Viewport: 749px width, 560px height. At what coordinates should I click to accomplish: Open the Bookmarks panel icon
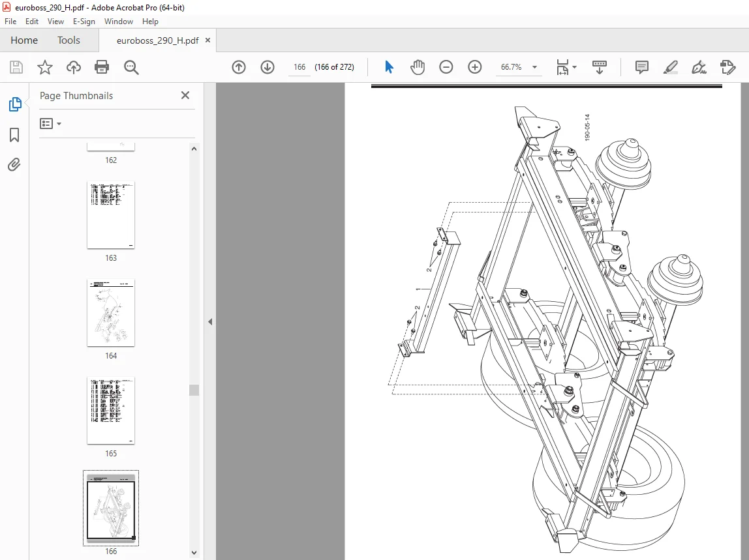click(14, 135)
